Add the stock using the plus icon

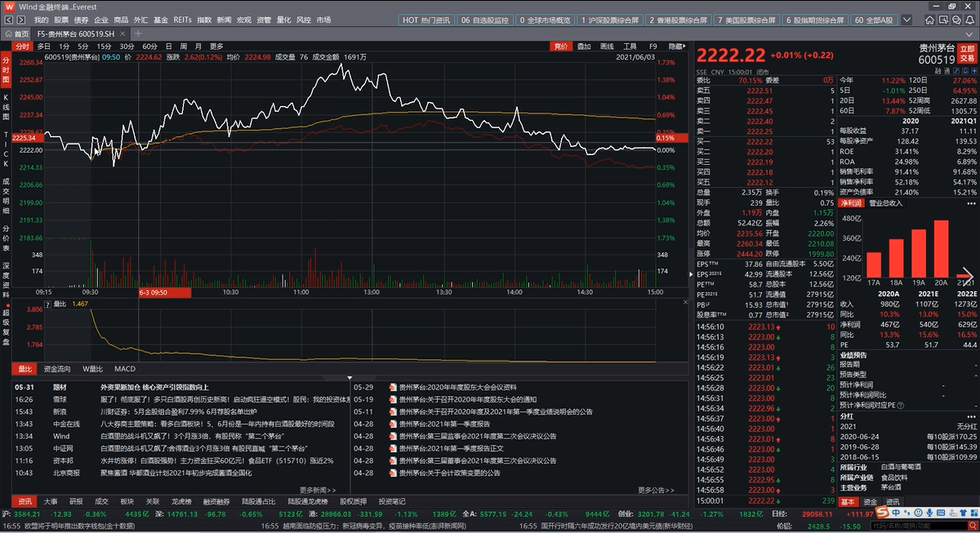pos(973,72)
